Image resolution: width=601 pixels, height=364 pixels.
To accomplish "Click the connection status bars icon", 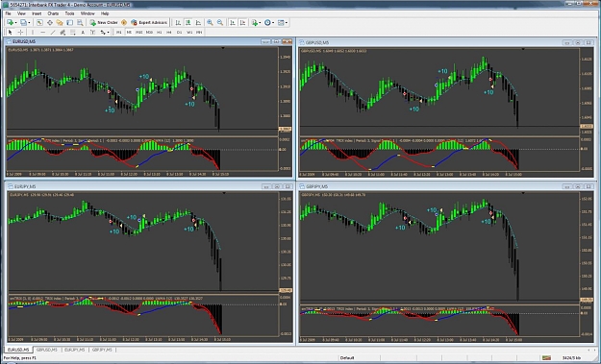I will 546,357.
